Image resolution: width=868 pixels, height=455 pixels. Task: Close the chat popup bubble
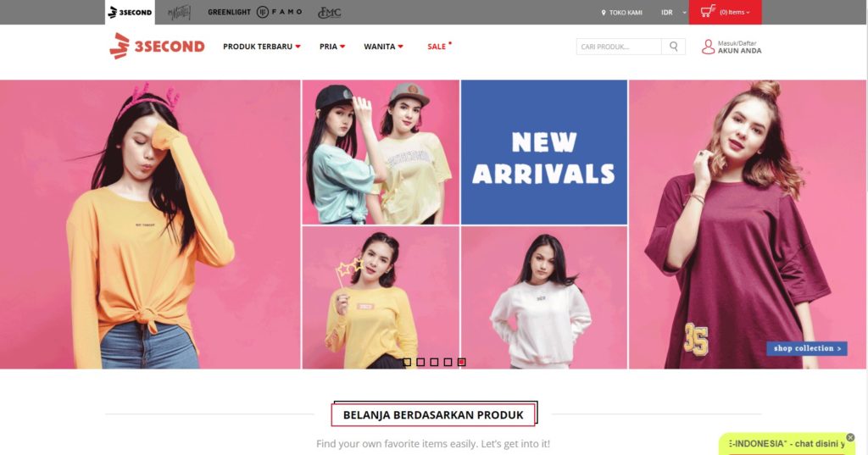point(850,437)
